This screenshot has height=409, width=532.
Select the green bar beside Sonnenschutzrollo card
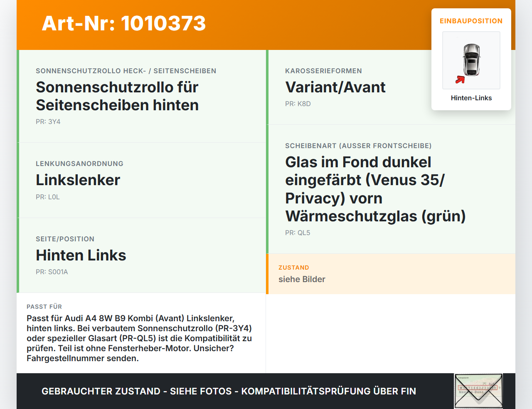tap(17, 95)
